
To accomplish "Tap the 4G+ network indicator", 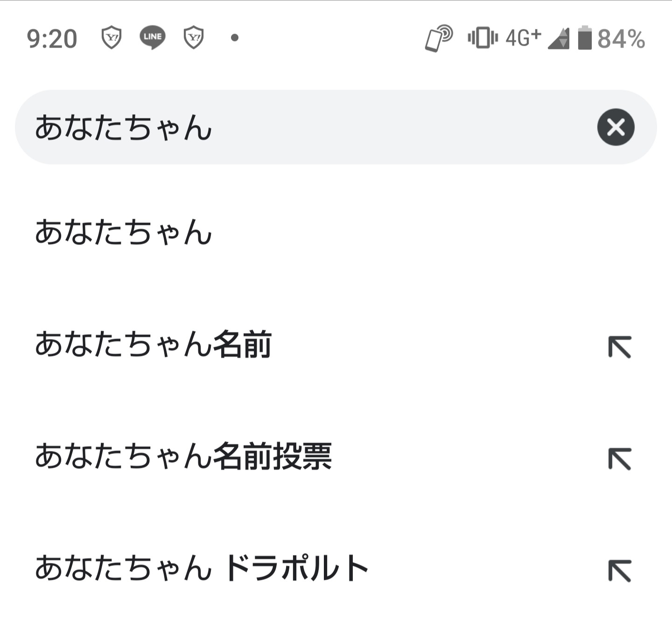I will click(x=523, y=38).
